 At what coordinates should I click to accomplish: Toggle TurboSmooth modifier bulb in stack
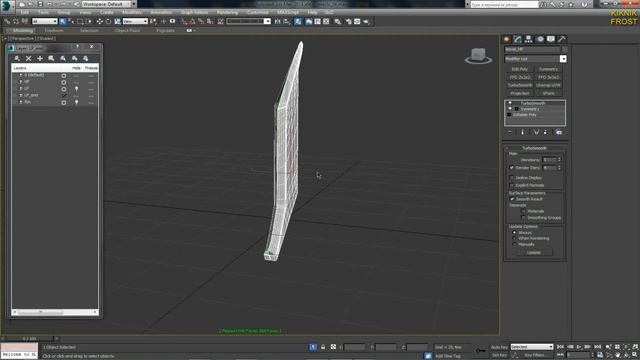(x=510, y=104)
